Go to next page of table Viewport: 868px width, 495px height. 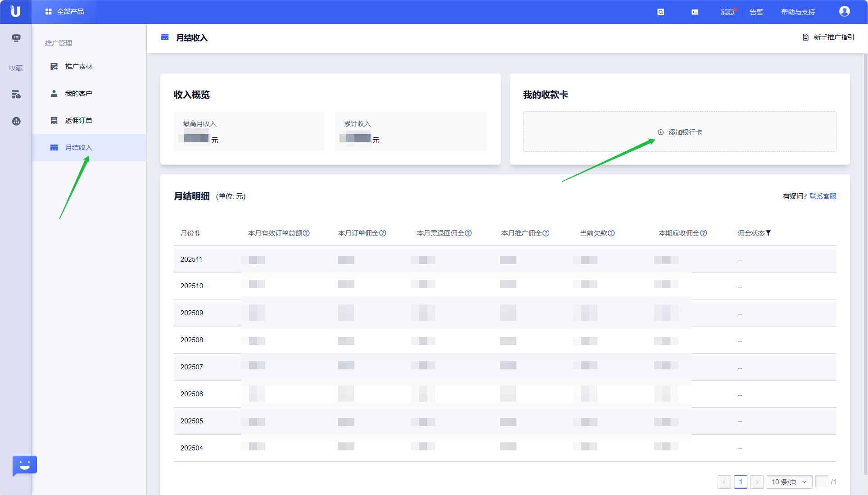[x=757, y=482]
